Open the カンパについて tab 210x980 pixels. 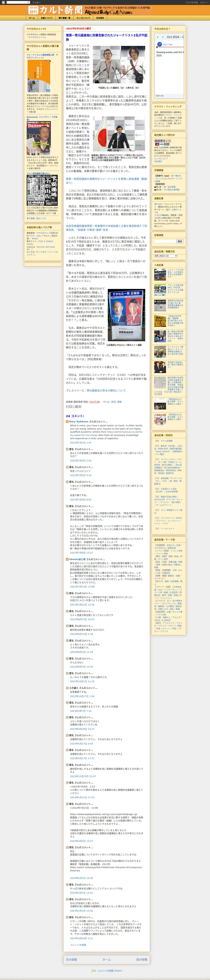click(83, 18)
